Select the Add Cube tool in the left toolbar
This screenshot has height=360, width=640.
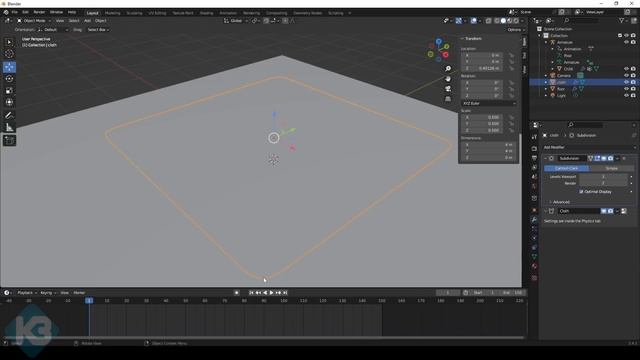click(x=9, y=141)
